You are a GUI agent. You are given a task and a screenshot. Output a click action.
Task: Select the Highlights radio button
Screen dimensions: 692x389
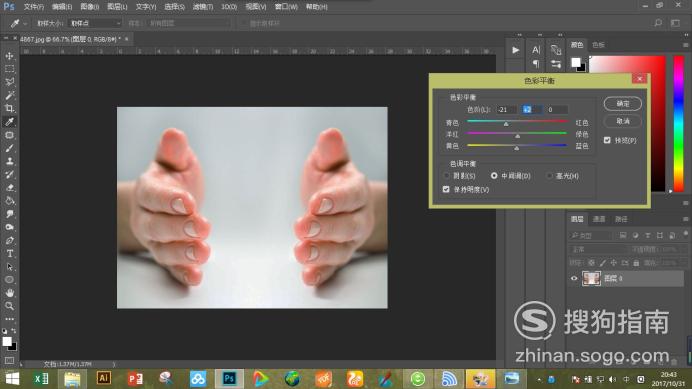tap(549, 176)
